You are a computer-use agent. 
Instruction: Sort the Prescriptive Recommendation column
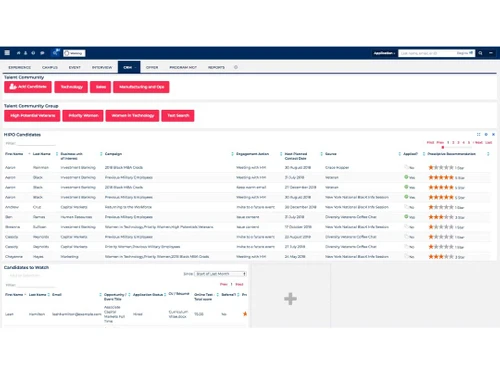tap(488, 154)
